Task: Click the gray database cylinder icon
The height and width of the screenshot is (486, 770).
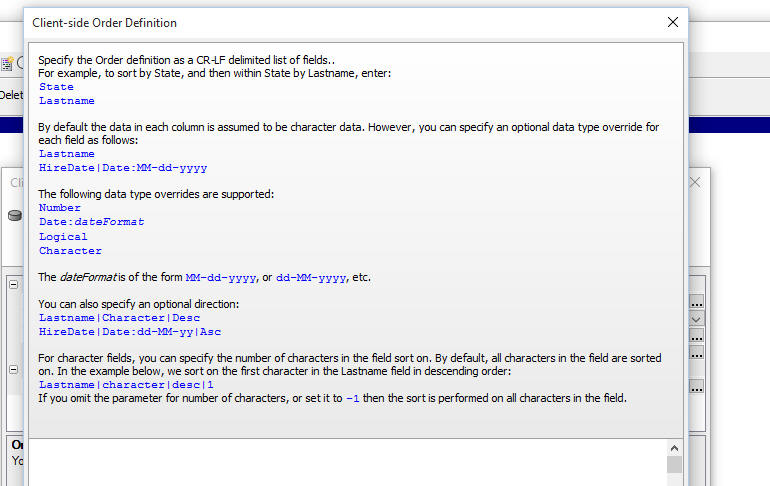Action: [x=15, y=215]
